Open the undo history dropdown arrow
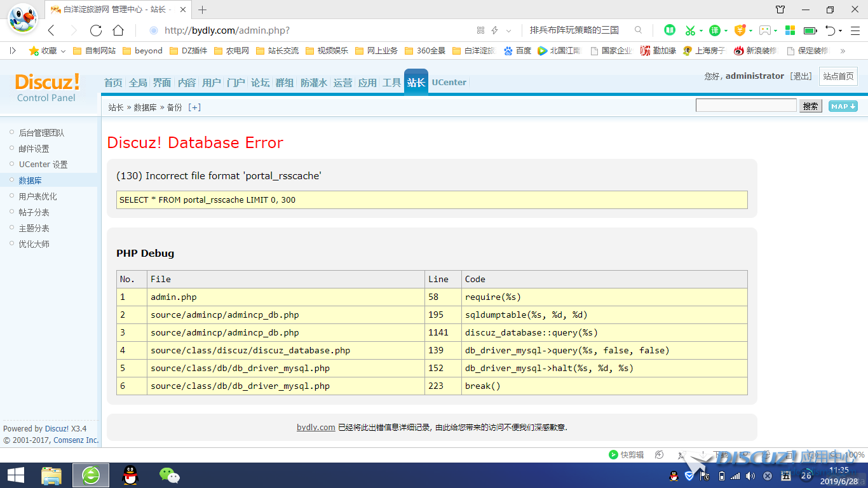868x488 pixels. point(841,30)
